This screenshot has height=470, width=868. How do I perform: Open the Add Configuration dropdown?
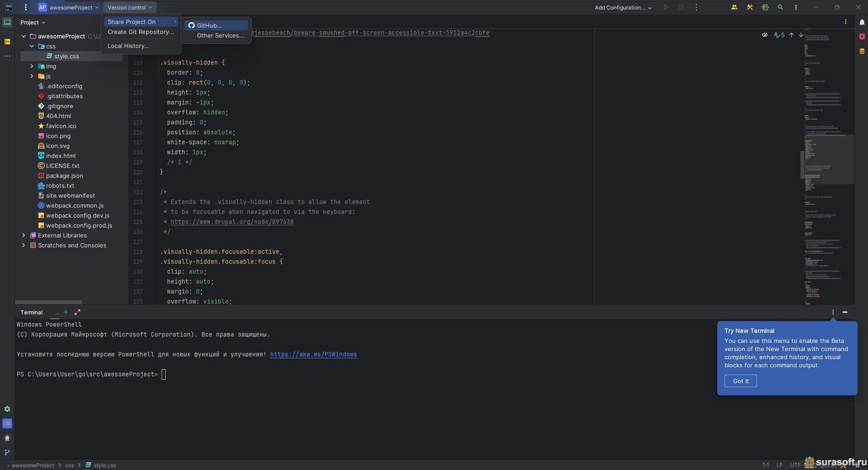pos(623,7)
